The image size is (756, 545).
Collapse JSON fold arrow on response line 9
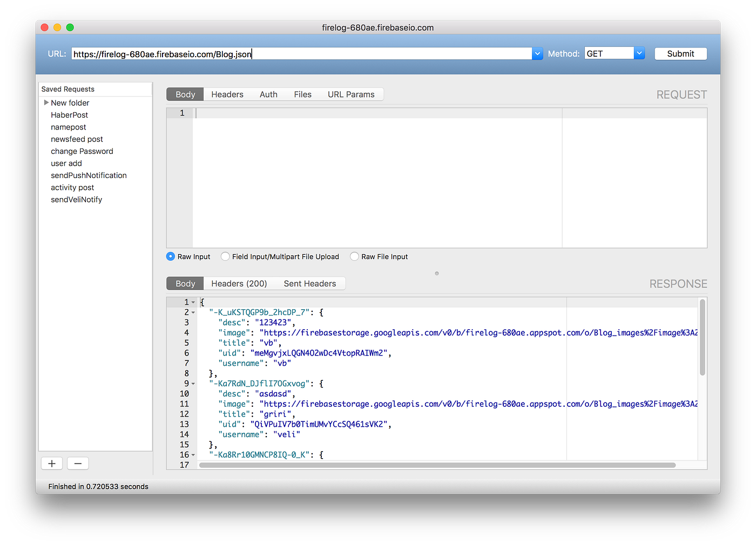point(193,384)
